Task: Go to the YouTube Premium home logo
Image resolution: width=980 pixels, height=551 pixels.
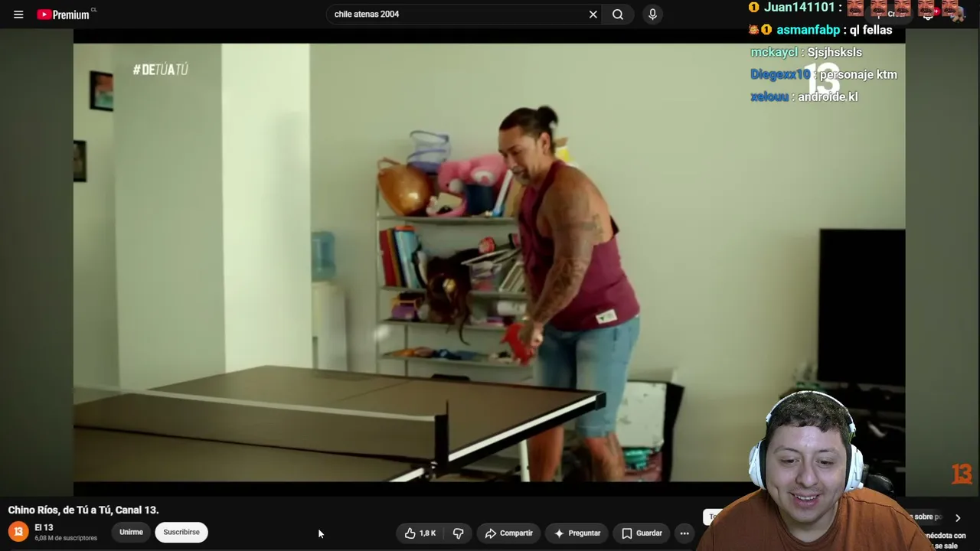Action: click(x=64, y=15)
